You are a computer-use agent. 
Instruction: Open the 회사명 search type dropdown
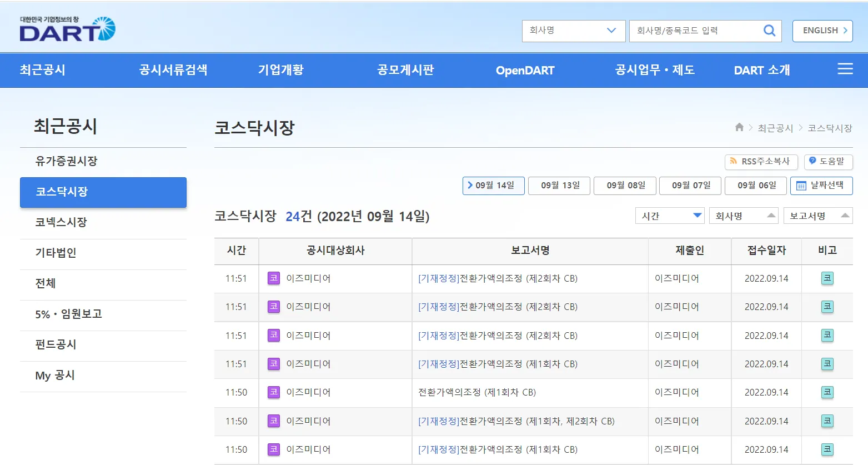[574, 31]
